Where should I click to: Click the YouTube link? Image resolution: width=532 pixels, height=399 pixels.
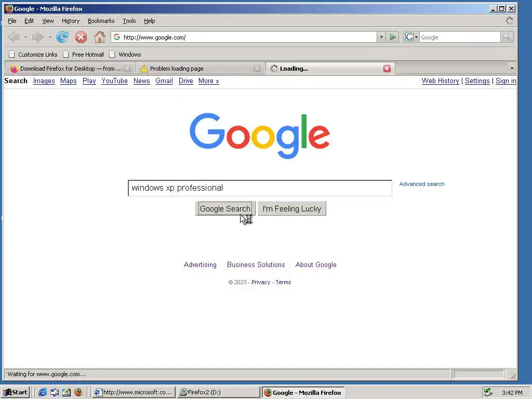[114, 81]
